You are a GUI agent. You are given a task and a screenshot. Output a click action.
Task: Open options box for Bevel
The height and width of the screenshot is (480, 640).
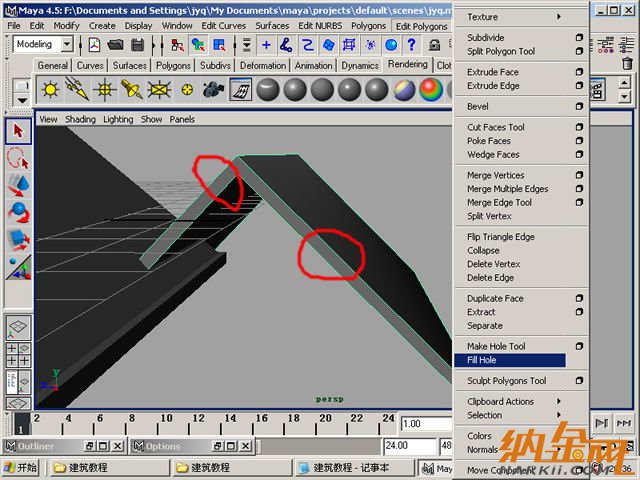coord(579,106)
